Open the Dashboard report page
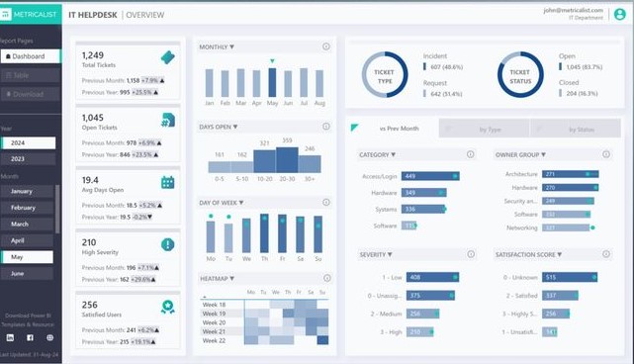This screenshot has width=634, height=364. click(x=31, y=56)
